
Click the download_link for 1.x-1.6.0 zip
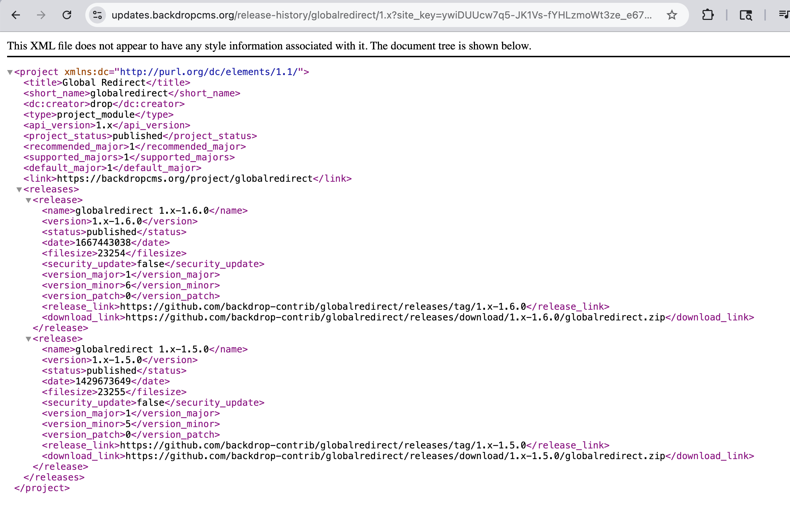pyautogui.click(x=395, y=317)
